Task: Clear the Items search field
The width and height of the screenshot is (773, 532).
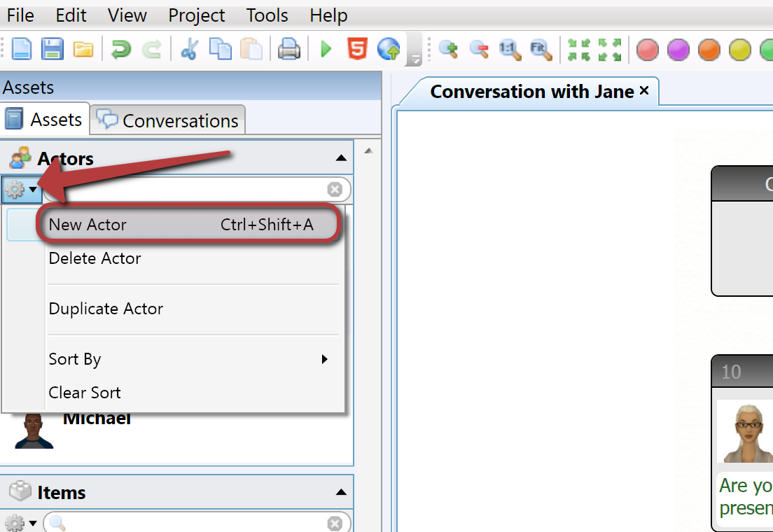Action: [335, 523]
